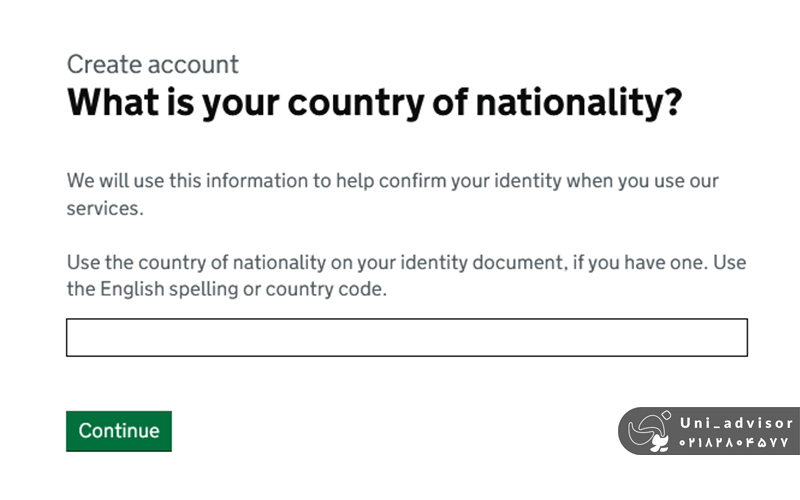Click the "Create account" caption
Screen dimensions: 800x500
[x=152, y=65]
